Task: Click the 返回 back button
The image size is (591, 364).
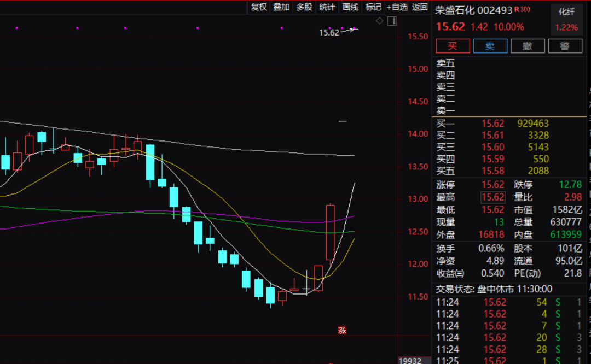Action: tap(420, 7)
